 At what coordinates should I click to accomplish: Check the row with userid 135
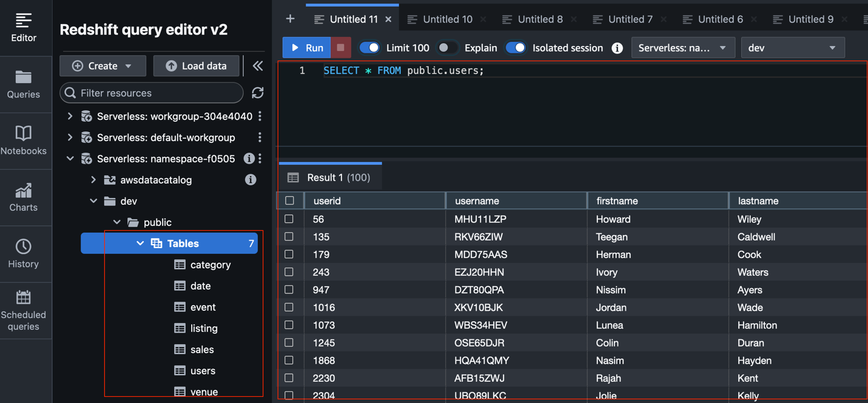point(289,236)
